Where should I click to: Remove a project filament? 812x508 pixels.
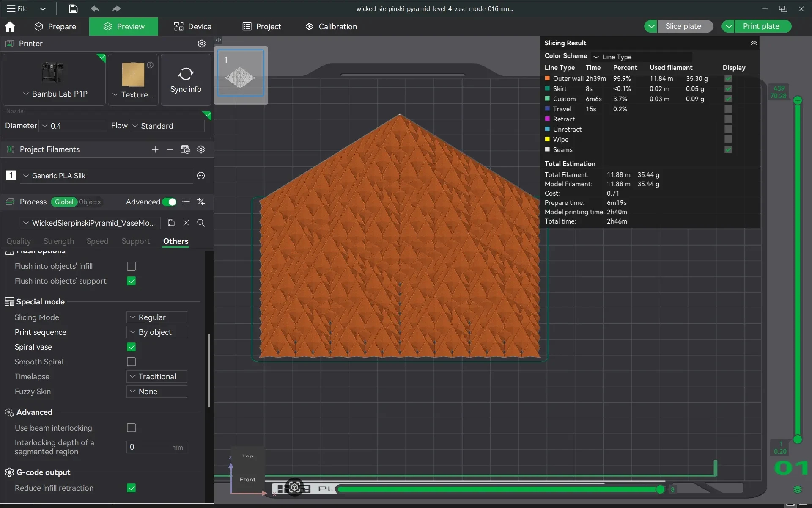point(170,149)
